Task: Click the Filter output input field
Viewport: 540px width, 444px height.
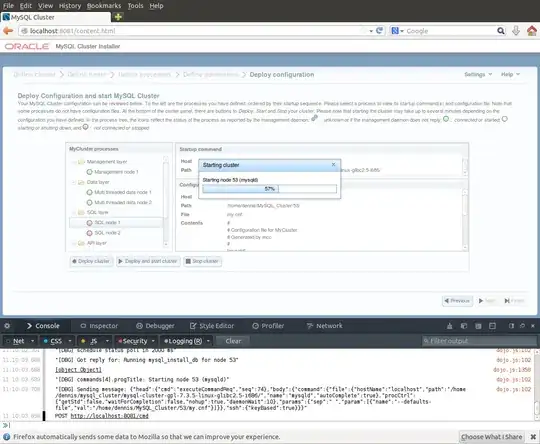Action: [479, 341]
